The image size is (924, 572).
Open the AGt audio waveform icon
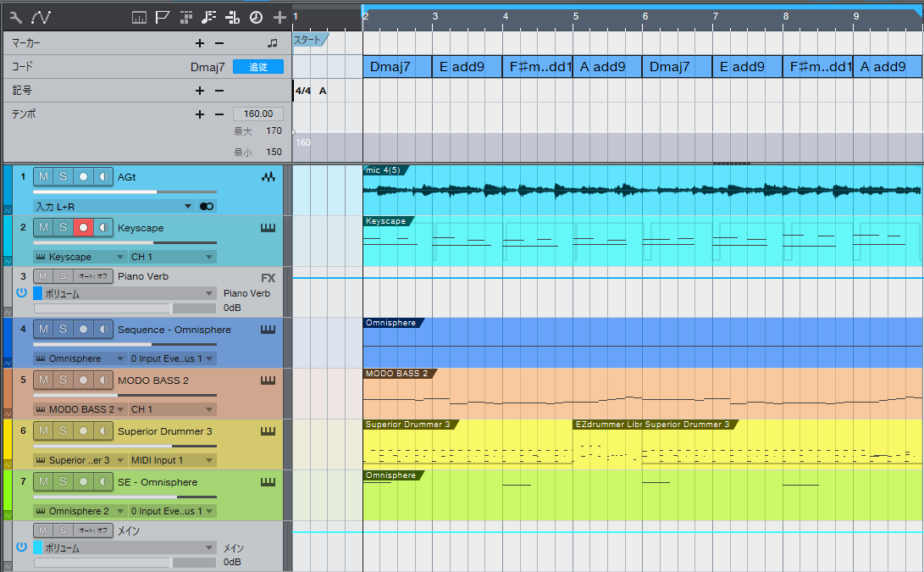[x=268, y=177]
